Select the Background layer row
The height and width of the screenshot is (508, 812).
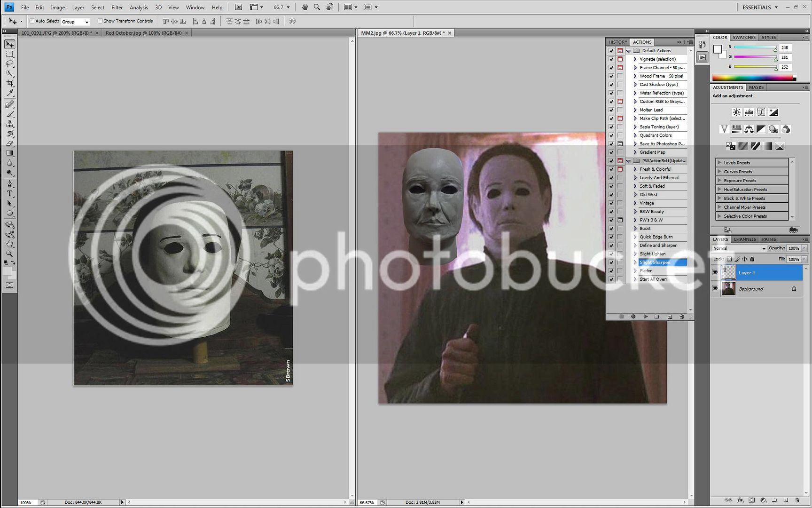point(757,289)
